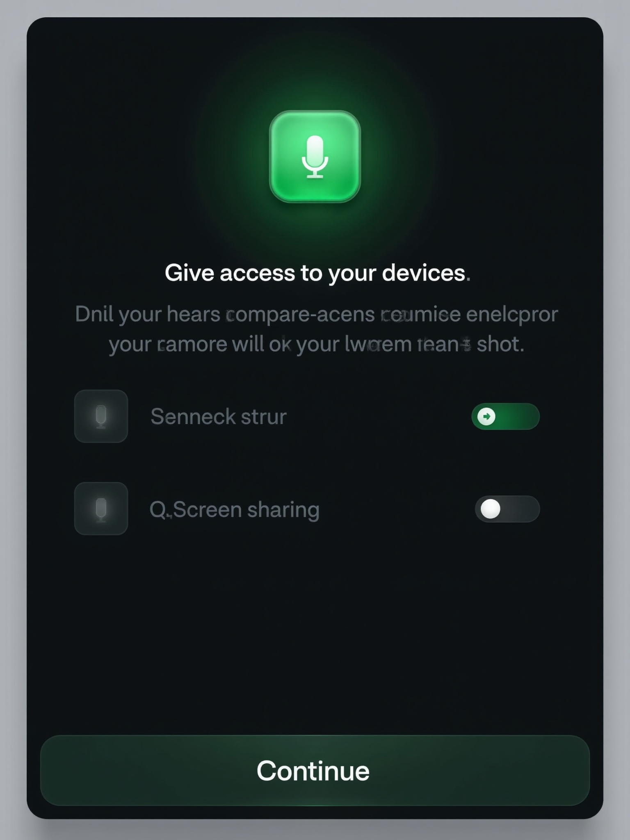This screenshot has height=840, width=630.
Task: Click the microphone icon beside Senneck strur
Action: tap(101, 416)
